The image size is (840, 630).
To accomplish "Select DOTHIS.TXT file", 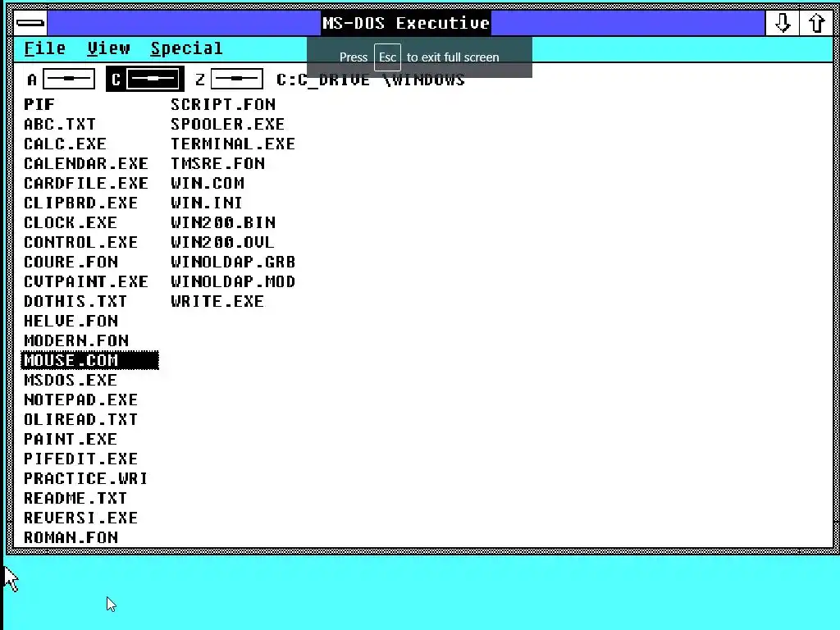I will coord(75,302).
